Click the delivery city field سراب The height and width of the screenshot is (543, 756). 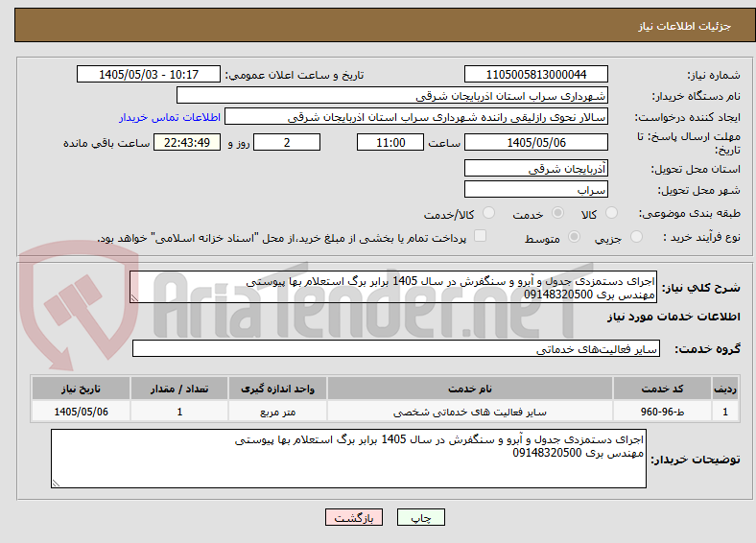(x=536, y=189)
